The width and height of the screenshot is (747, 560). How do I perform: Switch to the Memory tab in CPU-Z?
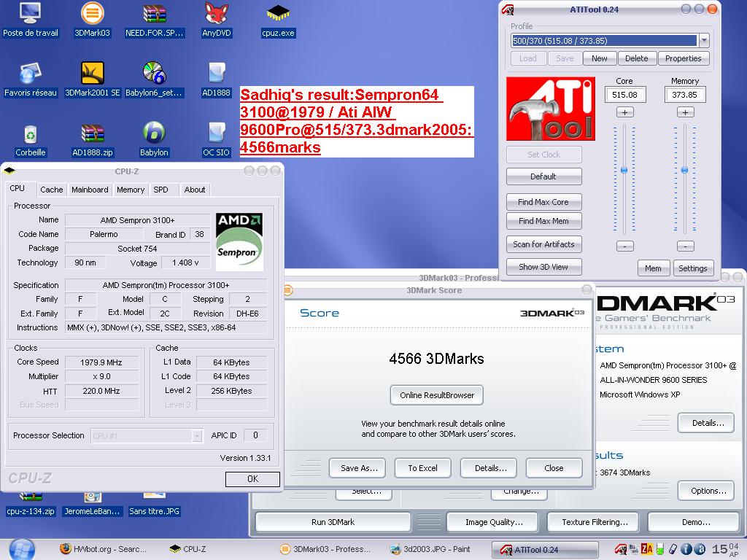click(x=131, y=190)
